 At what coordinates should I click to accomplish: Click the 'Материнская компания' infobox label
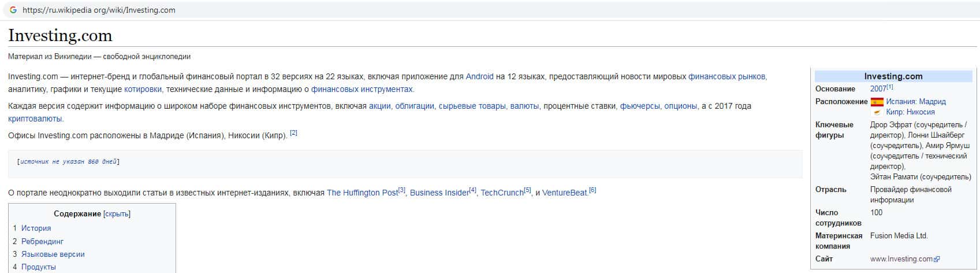click(x=839, y=241)
